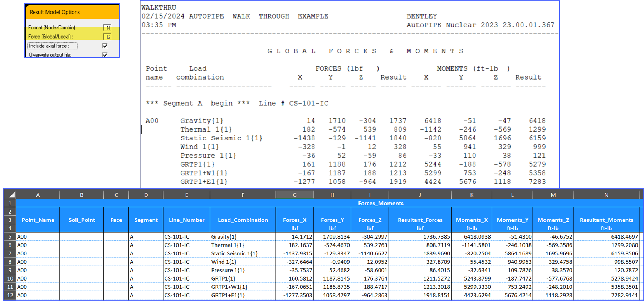Select the A00 cell in row 8
This screenshot has width=644, height=301.
pos(38,262)
